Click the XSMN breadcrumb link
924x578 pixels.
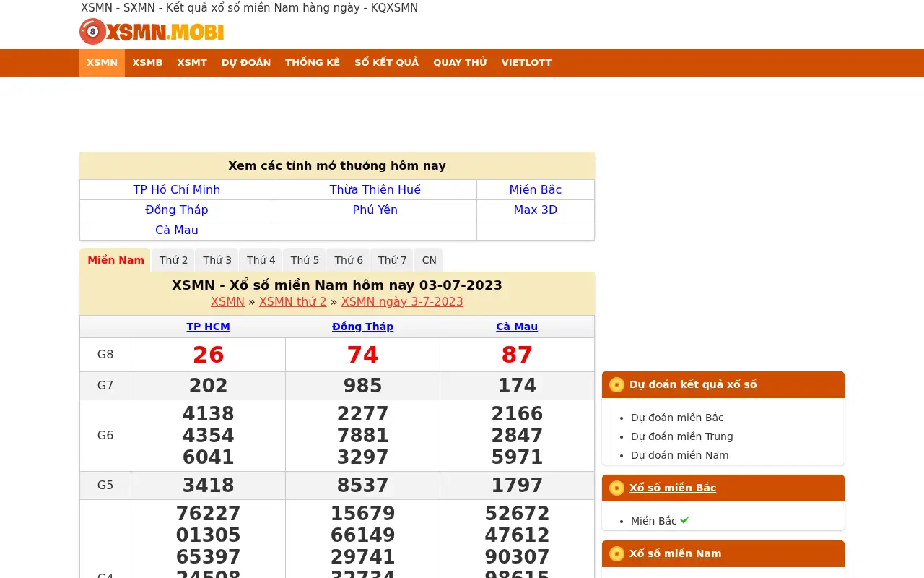[227, 301]
